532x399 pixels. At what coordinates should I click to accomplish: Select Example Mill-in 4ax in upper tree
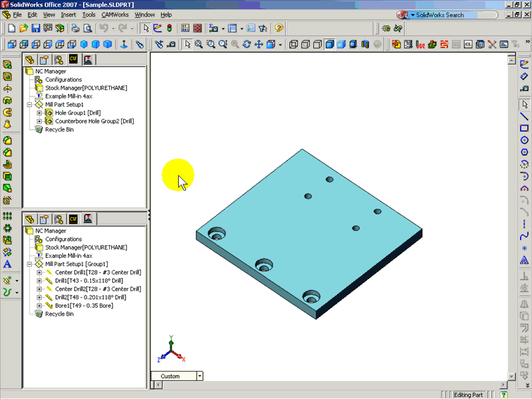pos(69,96)
